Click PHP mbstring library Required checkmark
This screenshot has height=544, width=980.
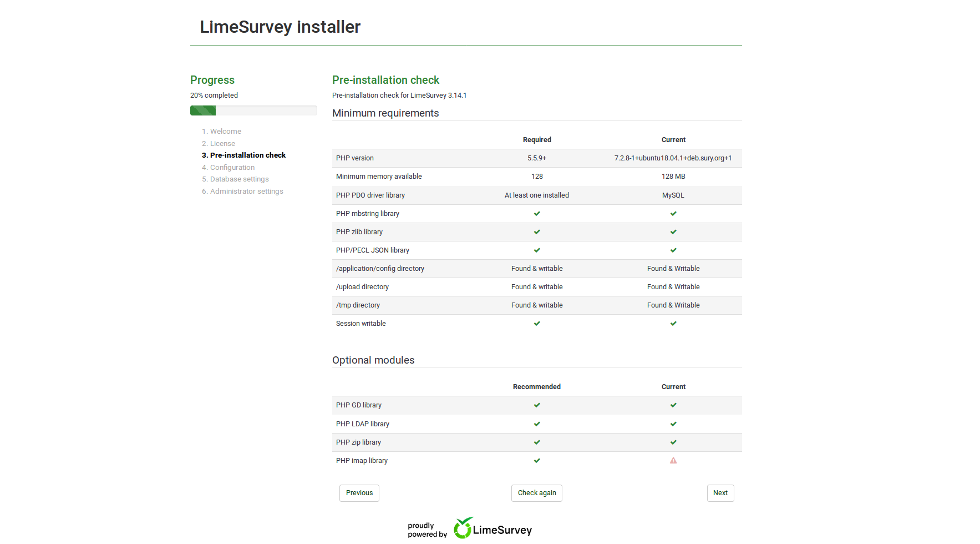point(537,214)
